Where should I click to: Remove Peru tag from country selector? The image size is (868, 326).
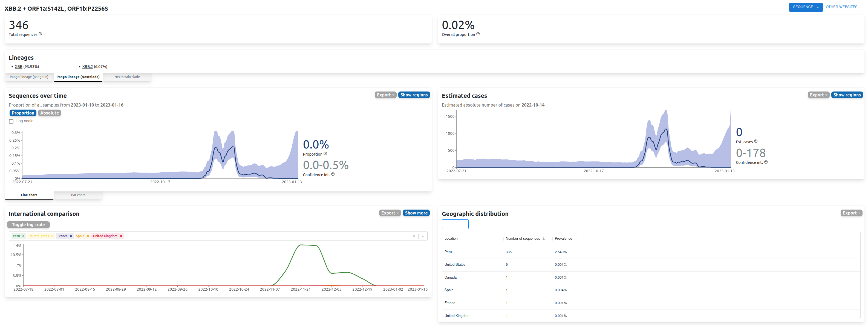[x=23, y=236]
